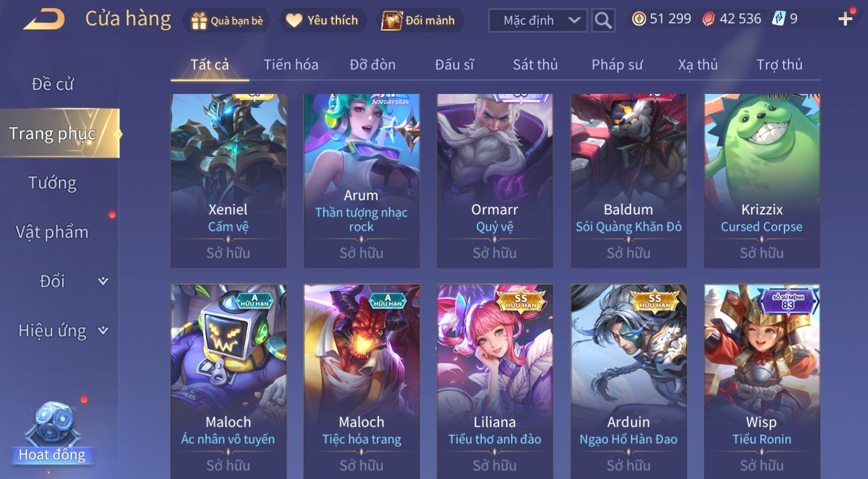The image size is (868, 479).
Task: Tap the back arrow icon
Action: (44, 20)
